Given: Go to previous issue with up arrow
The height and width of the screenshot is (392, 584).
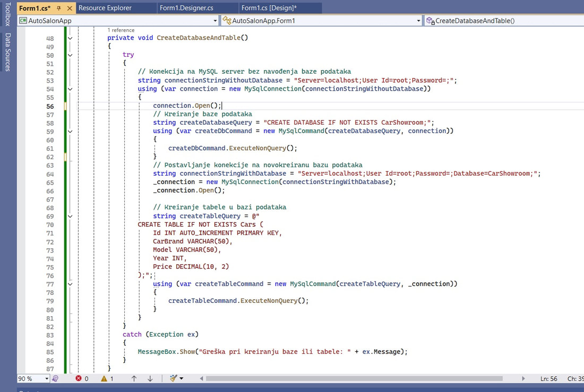Looking at the screenshot, I should pos(134,379).
